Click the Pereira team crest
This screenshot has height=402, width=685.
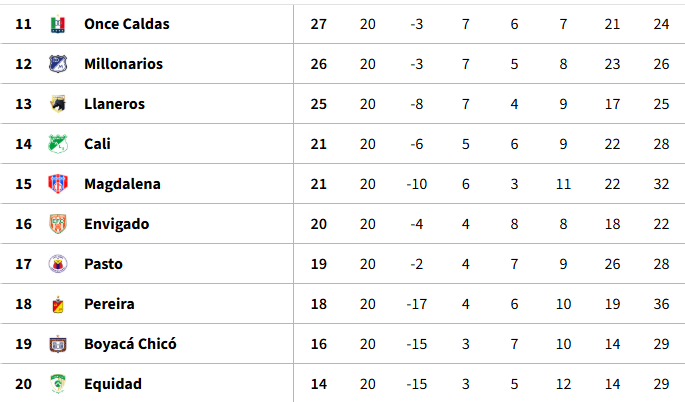58,304
